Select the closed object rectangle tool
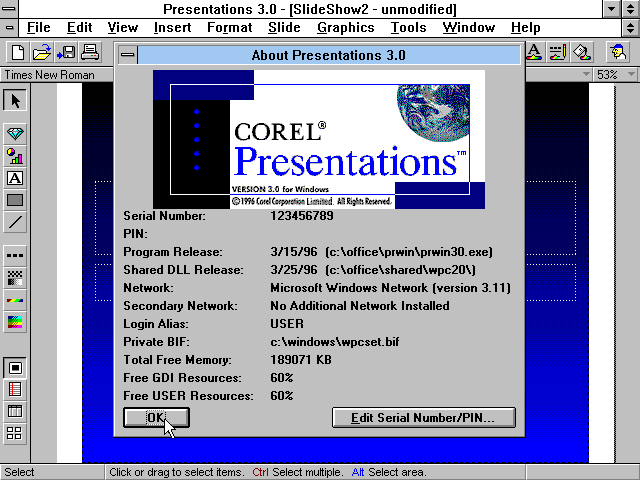Viewport: 640px width, 480px height. pyautogui.click(x=15, y=200)
